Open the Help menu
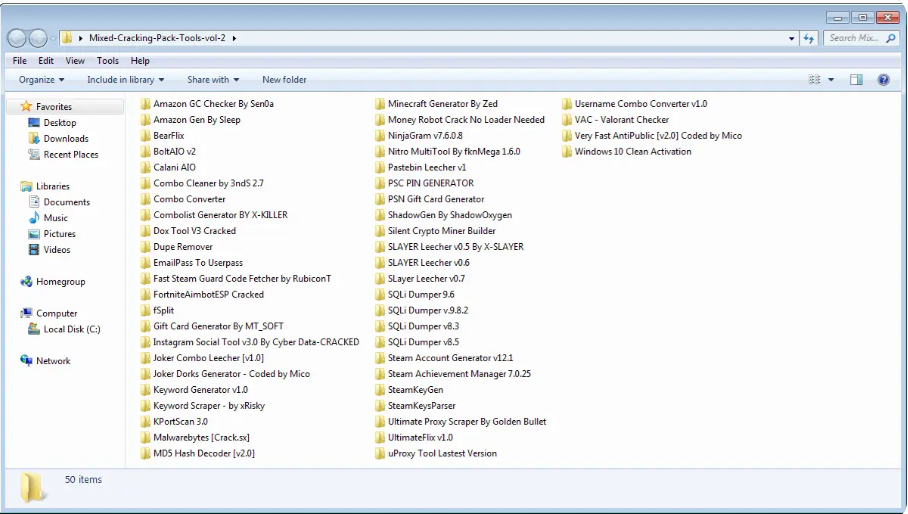The width and height of the screenshot is (908, 514). point(140,61)
